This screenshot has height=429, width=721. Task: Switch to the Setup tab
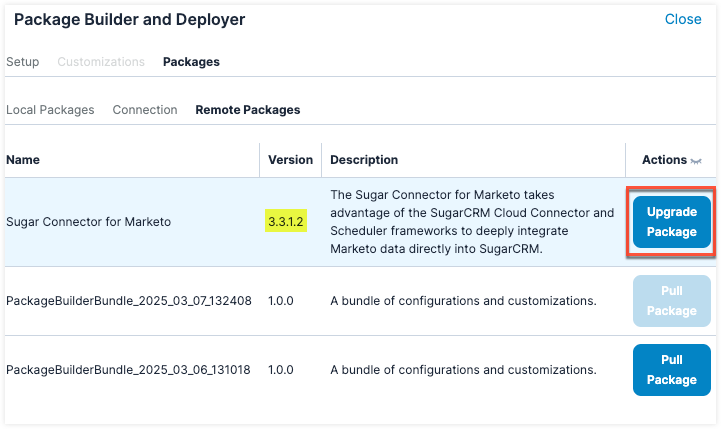[23, 62]
